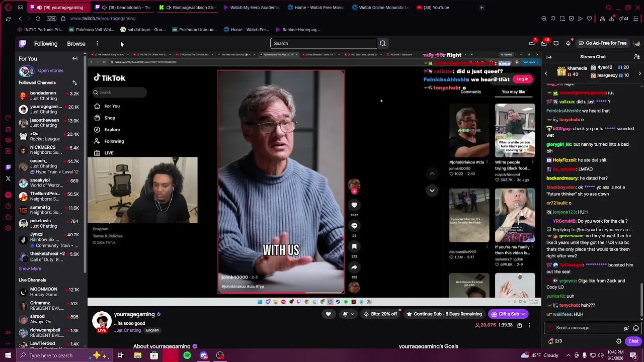
Task: Click the search magnifier button
Action: click(x=383, y=44)
